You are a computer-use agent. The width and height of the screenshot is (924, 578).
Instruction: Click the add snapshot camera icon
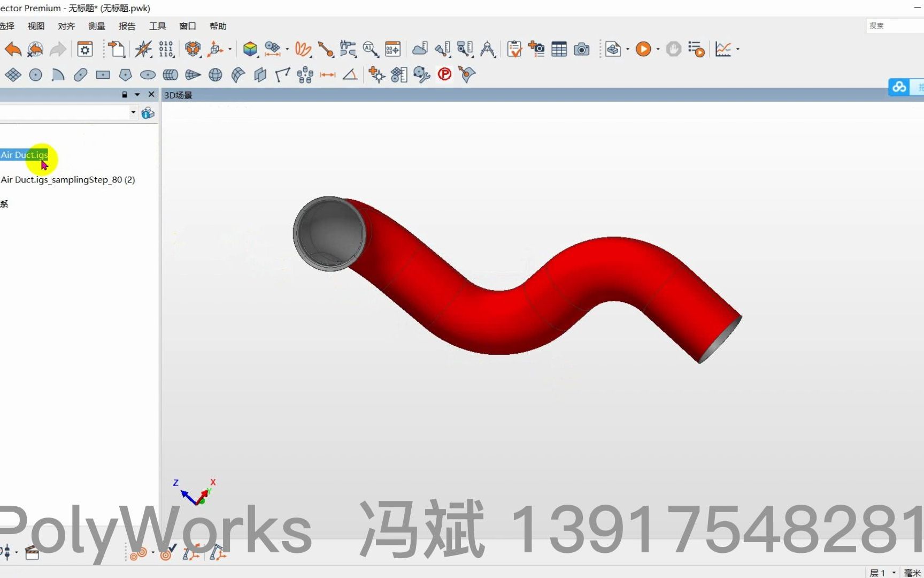(x=536, y=49)
